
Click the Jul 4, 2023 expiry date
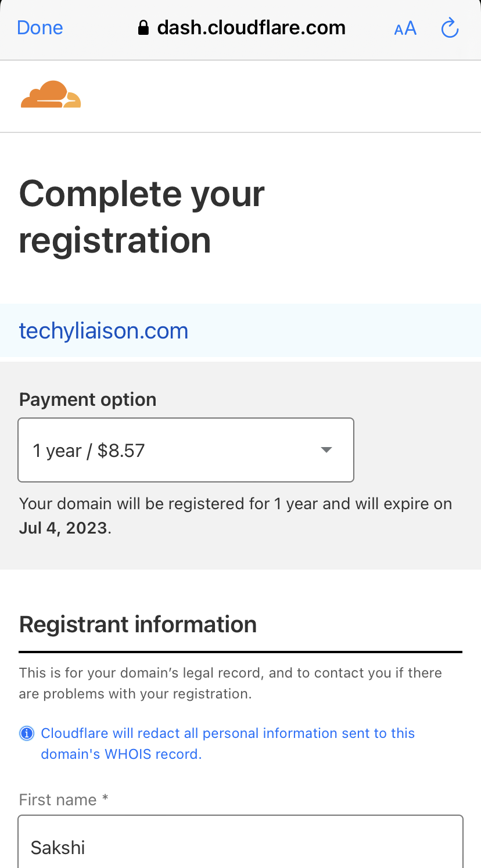coord(63,528)
